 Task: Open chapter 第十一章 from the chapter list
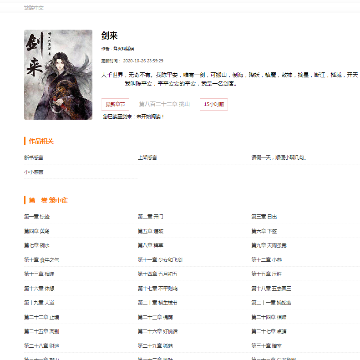[160, 260]
